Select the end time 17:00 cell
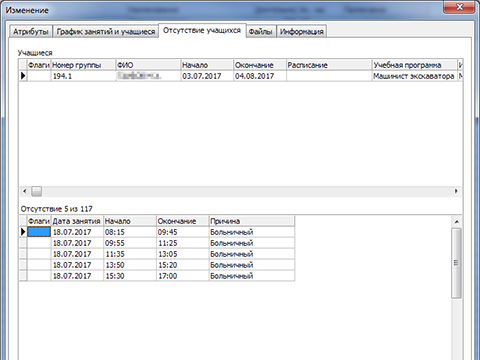This screenshot has height=360, width=480. [182, 276]
